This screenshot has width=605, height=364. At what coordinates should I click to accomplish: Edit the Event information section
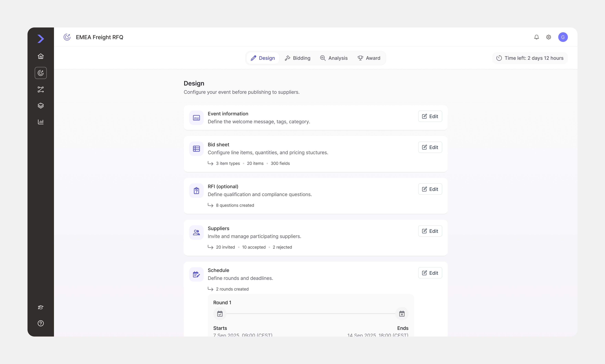430,116
